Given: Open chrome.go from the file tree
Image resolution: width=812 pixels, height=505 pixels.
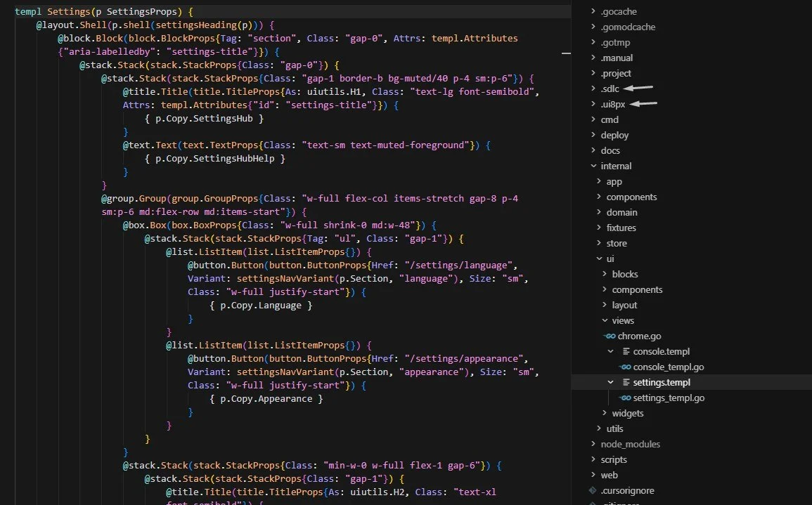Looking at the screenshot, I should click(639, 336).
